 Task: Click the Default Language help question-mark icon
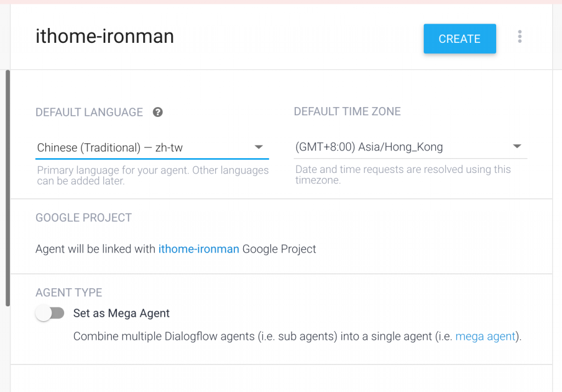[158, 112]
